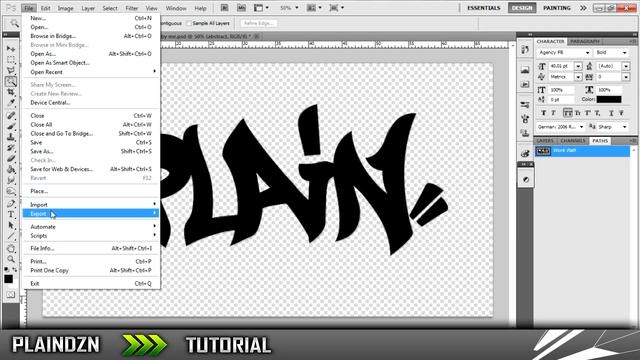Select the Pen tool
Screen dimensions: 640x360
[11, 203]
